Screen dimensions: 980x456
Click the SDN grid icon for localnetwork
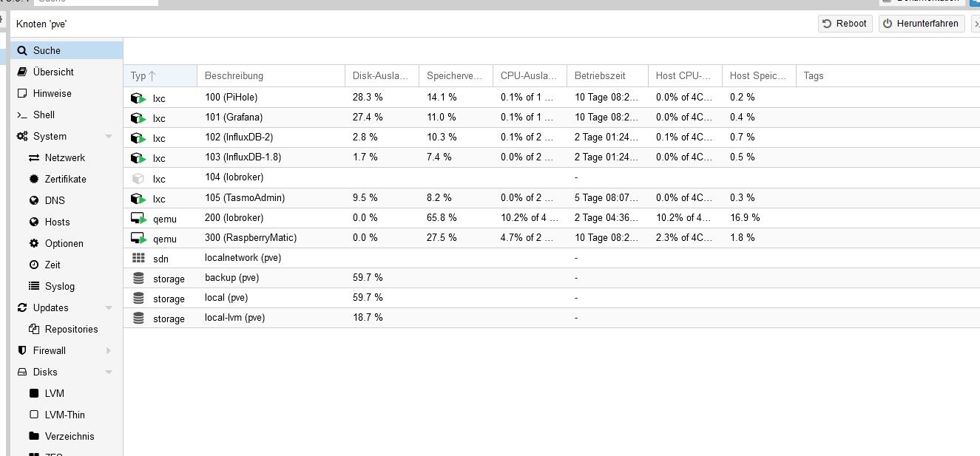pyautogui.click(x=138, y=258)
